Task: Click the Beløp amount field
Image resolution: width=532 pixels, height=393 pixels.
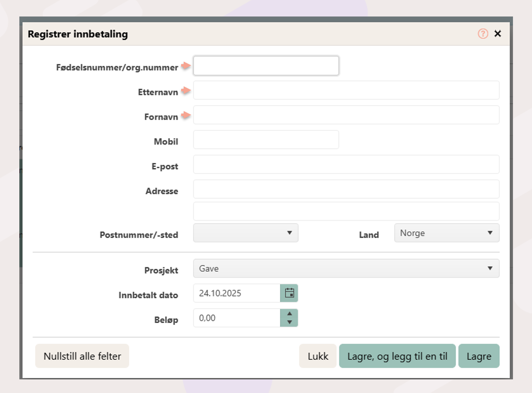Action: coord(237,318)
